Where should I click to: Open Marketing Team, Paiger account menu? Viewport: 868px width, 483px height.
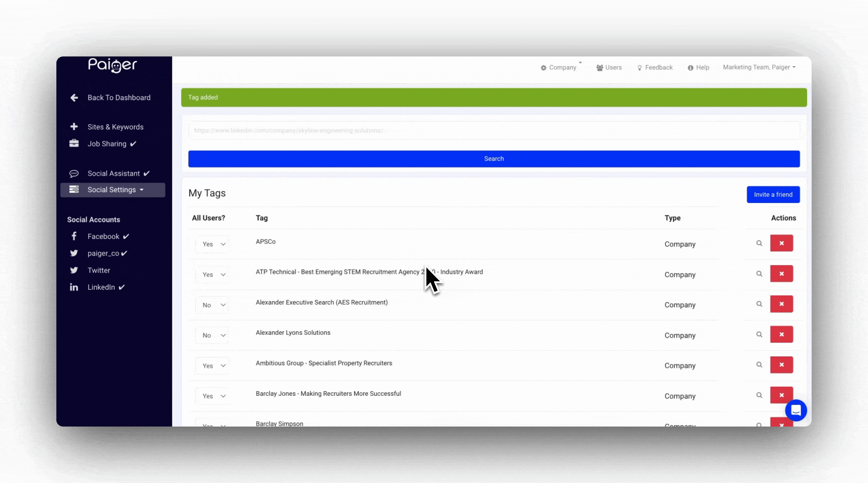tap(759, 67)
